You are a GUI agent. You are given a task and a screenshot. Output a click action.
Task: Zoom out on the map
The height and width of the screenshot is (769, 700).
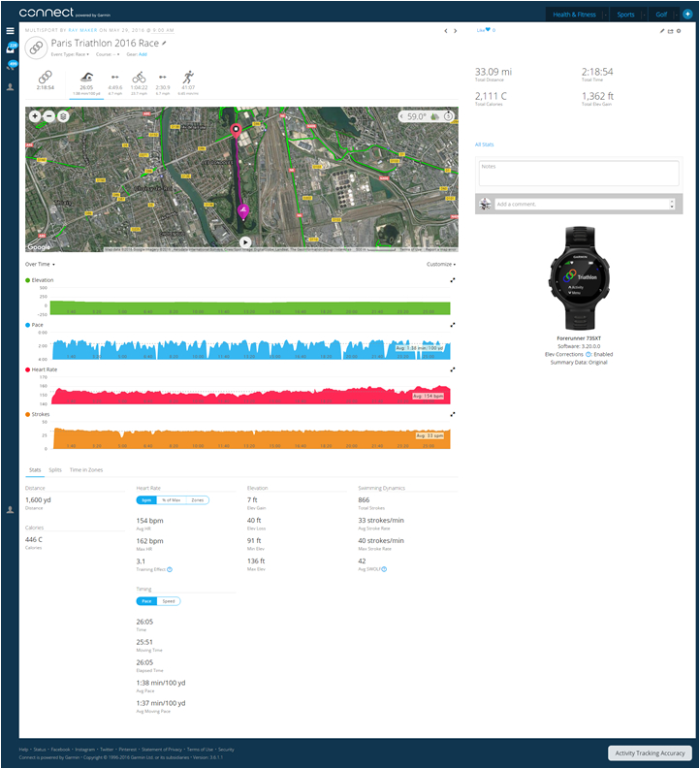[x=48, y=115]
